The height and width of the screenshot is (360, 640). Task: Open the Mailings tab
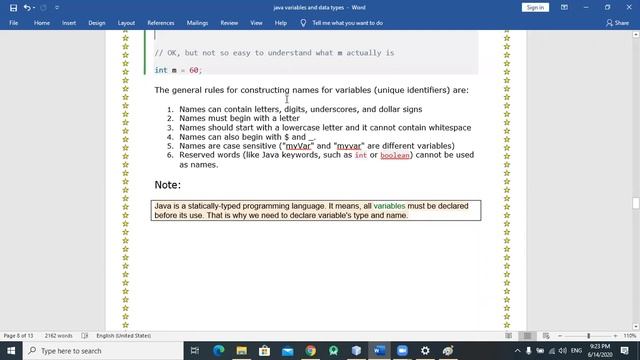(197, 23)
